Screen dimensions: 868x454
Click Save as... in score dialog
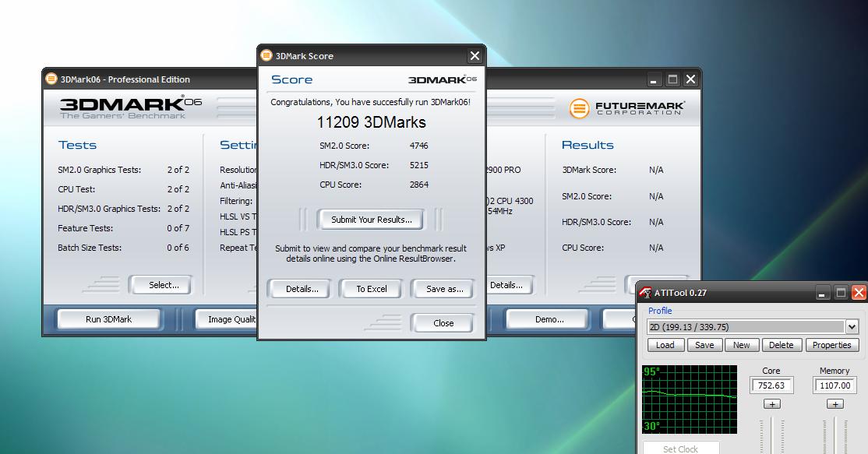coord(444,289)
